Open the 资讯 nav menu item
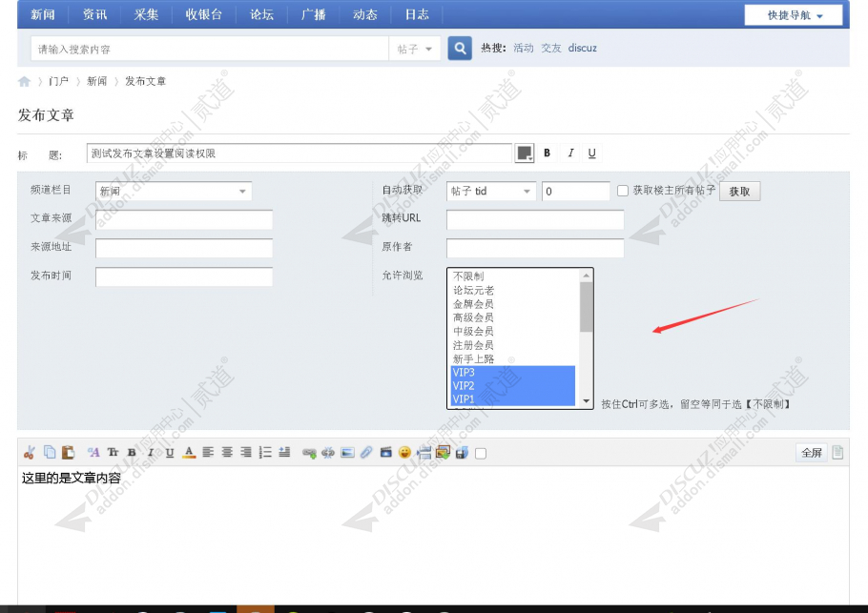Screen dimensions: 868x613 point(94,14)
